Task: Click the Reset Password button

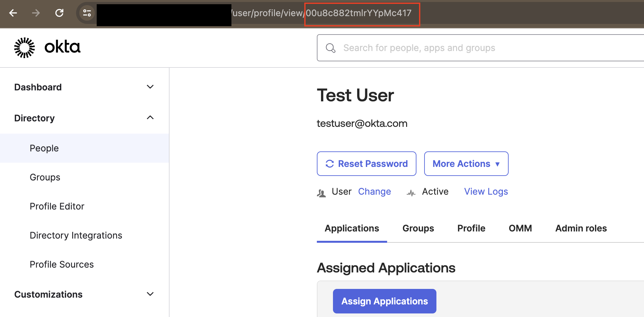Action: pyautogui.click(x=366, y=164)
